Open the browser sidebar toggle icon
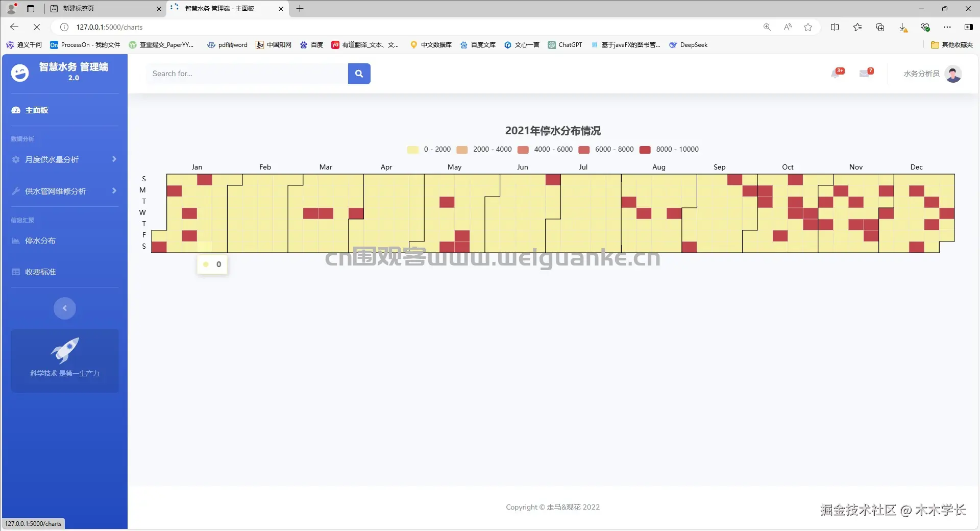This screenshot has width=980, height=531. click(x=968, y=27)
